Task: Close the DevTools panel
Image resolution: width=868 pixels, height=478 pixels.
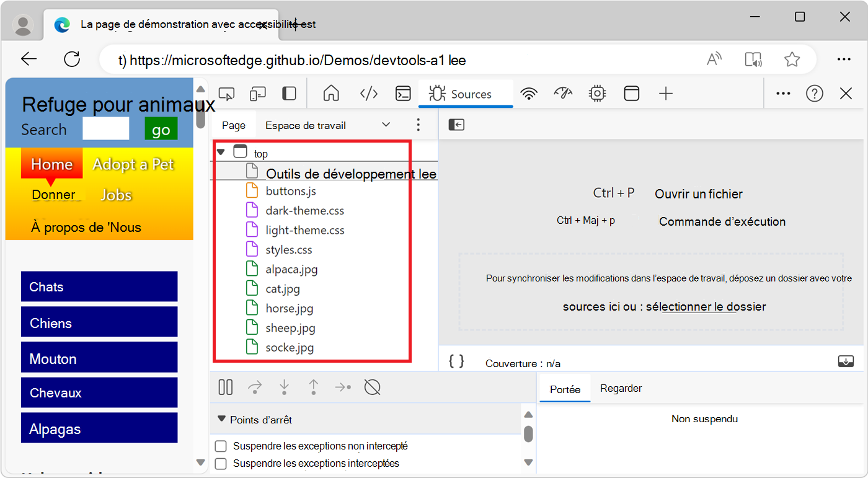Action: click(846, 94)
